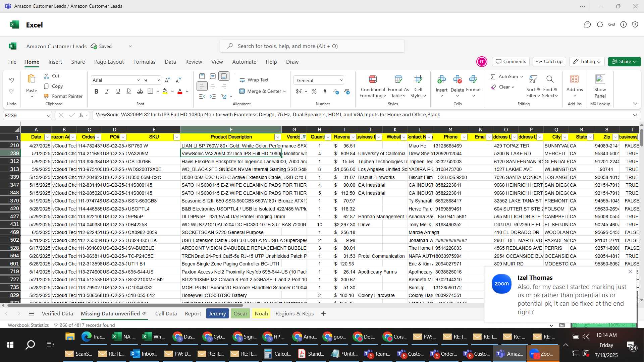Screen dimensions: 644x362
Task: Click the percent style icon
Action: tap(314, 91)
